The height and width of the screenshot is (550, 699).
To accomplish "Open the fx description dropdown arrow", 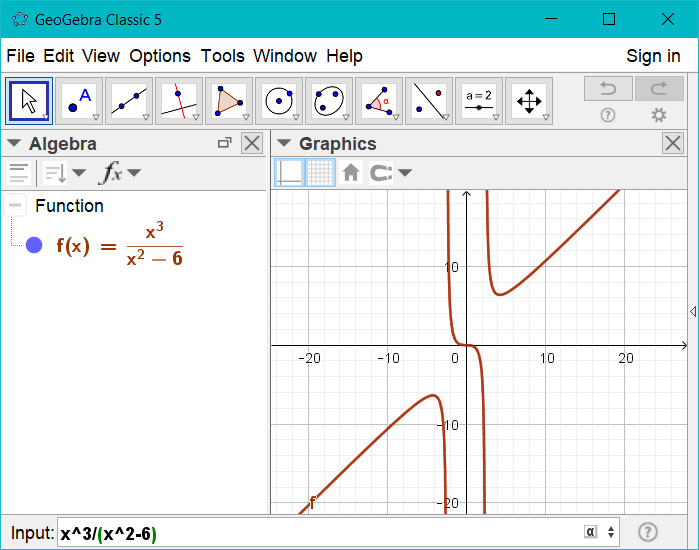I will pyautogui.click(x=134, y=172).
